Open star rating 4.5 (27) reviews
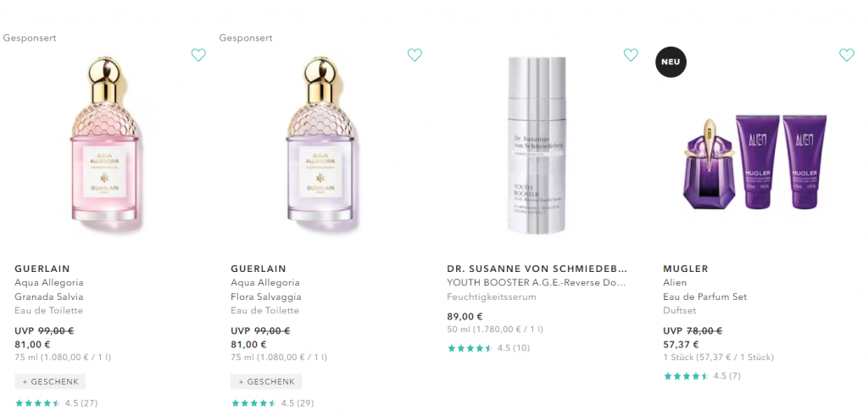 [56, 403]
